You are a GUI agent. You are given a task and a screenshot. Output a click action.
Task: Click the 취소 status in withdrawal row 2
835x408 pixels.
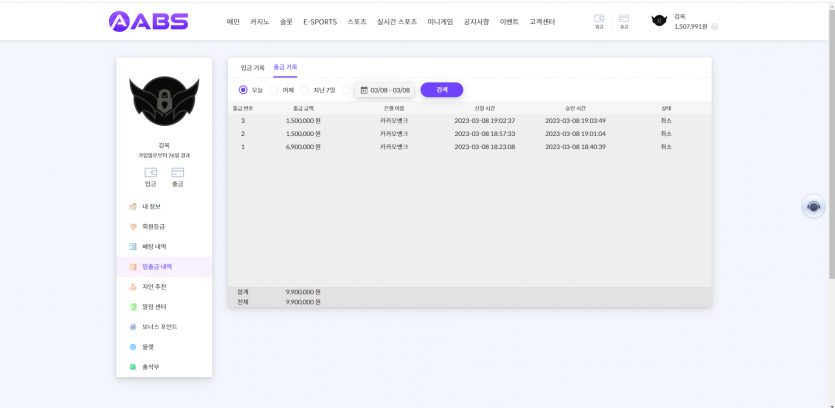[666, 134]
